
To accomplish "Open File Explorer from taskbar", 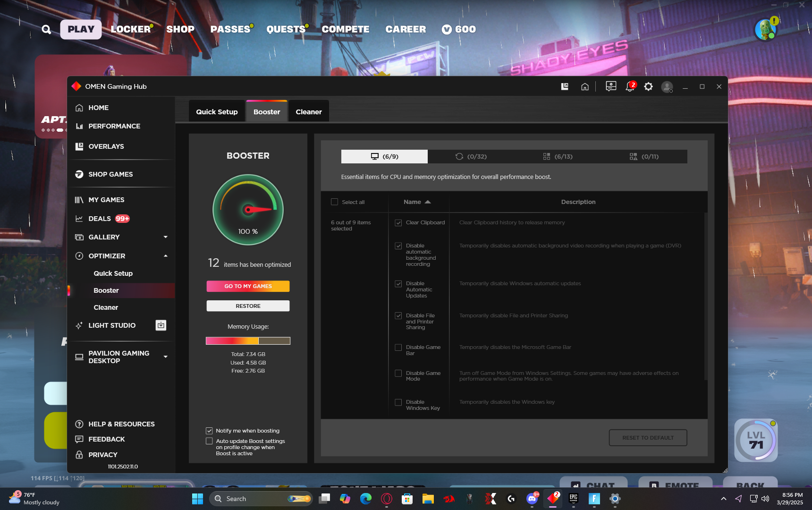I will click(x=428, y=499).
